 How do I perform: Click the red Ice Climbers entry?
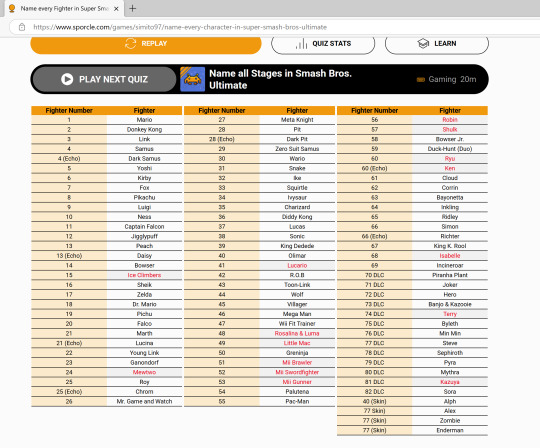(144, 275)
